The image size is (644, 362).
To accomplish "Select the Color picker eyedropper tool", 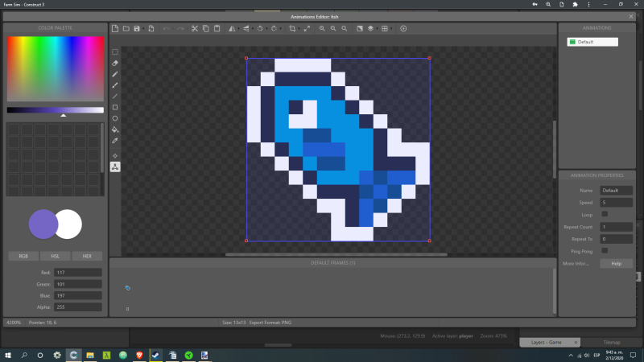I will click(115, 140).
